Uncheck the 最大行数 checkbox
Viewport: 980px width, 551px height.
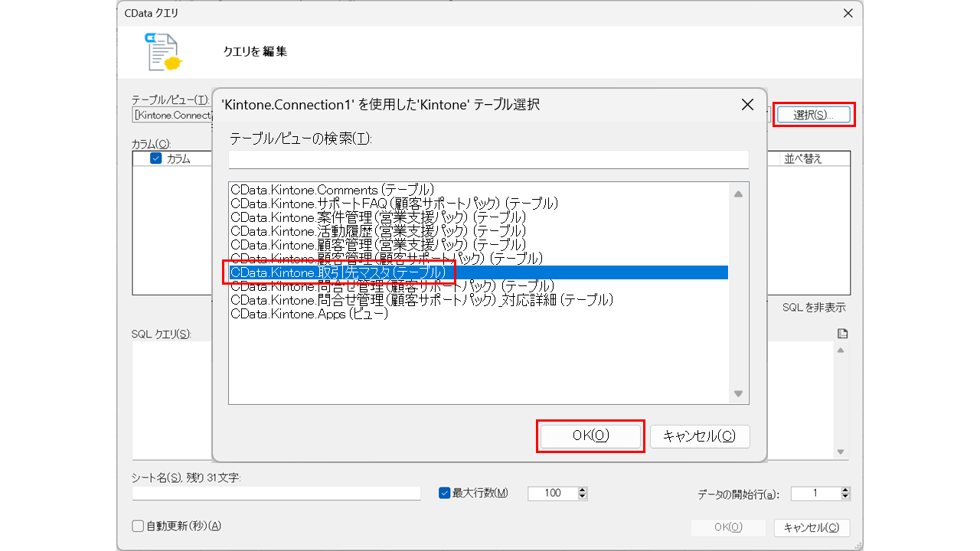click(x=444, y=493)
